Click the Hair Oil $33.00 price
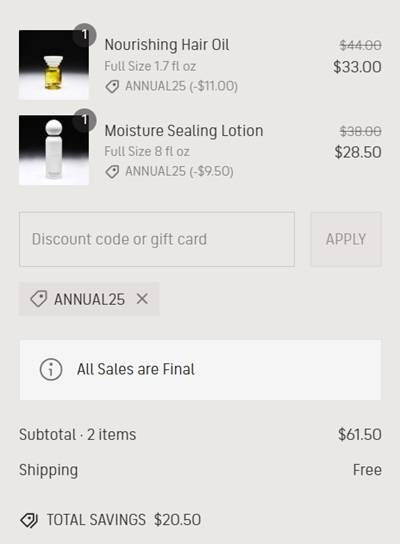Screen dimensions: 400x544 (x=357, y=67)
